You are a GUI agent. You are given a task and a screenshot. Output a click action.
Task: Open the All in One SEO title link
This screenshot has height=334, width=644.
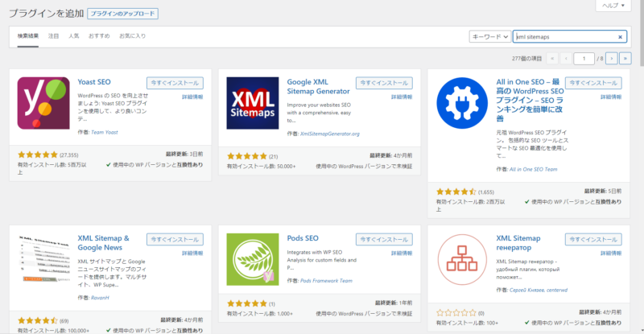(x=530, y=101)
